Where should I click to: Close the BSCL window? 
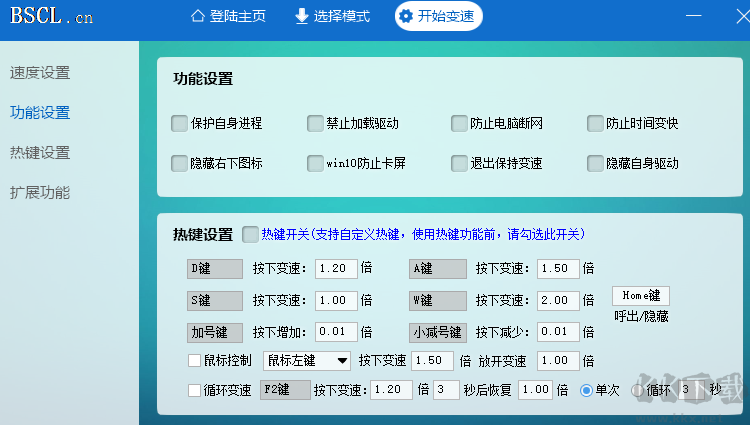pyautogui.click(x=743, y=16)
